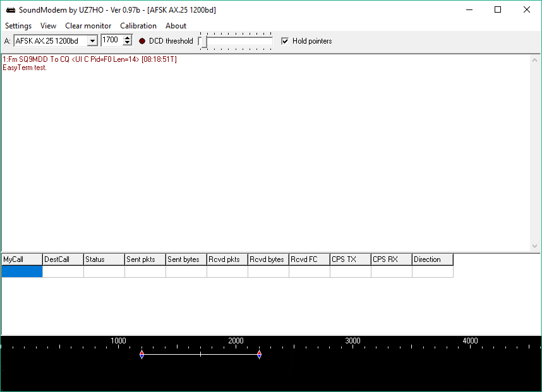Toggle the Hold pointers checkbox
The width and height of the screenshot is (542, 392).
point(285,41)
